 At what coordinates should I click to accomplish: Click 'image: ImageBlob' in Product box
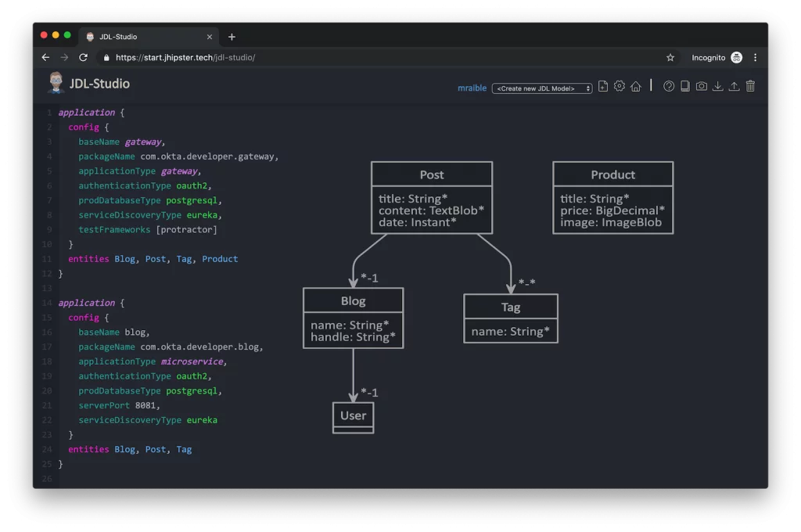tap(611, 222)
